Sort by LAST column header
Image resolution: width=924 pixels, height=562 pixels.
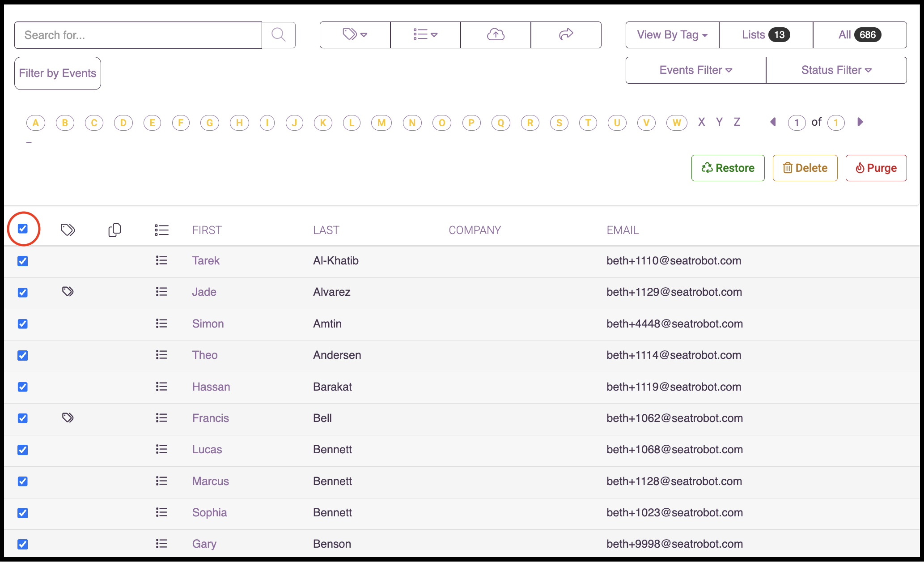(x=326, y=230)
